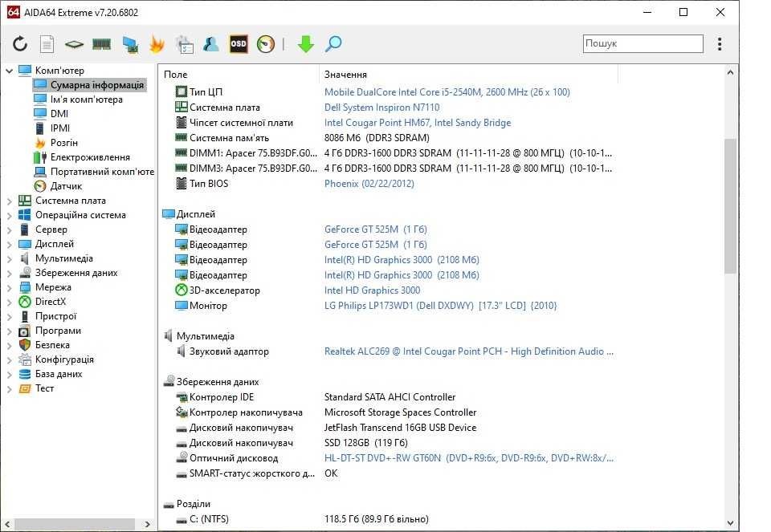Click the vertical scrollbar thumb

[730, 206]
